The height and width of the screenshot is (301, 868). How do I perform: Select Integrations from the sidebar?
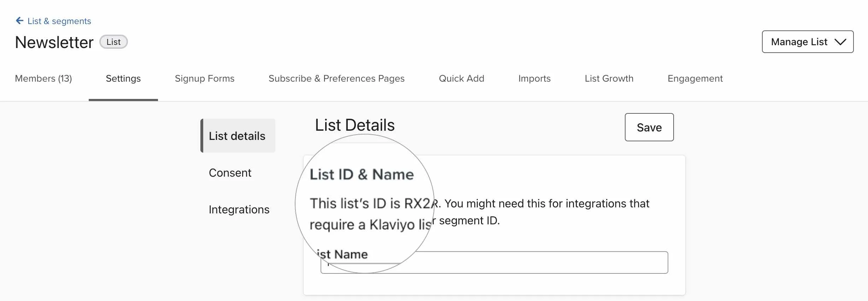coord(239,209)
